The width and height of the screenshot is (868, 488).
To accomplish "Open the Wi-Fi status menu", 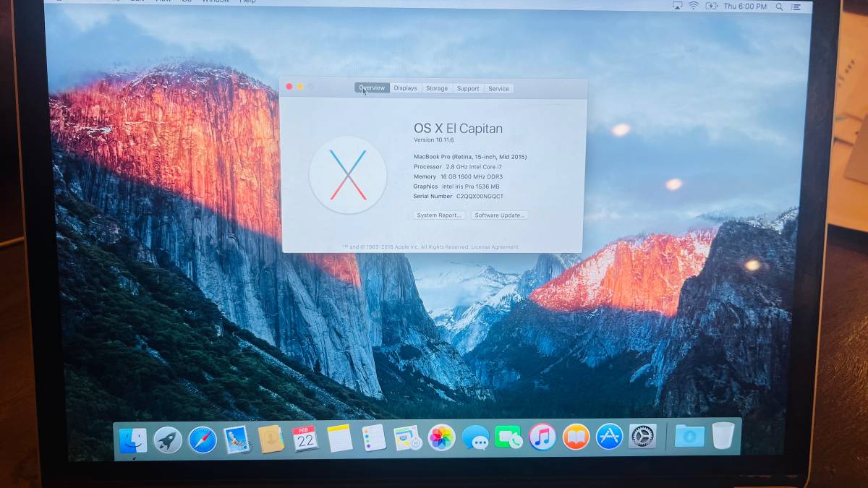I will 693,6.
